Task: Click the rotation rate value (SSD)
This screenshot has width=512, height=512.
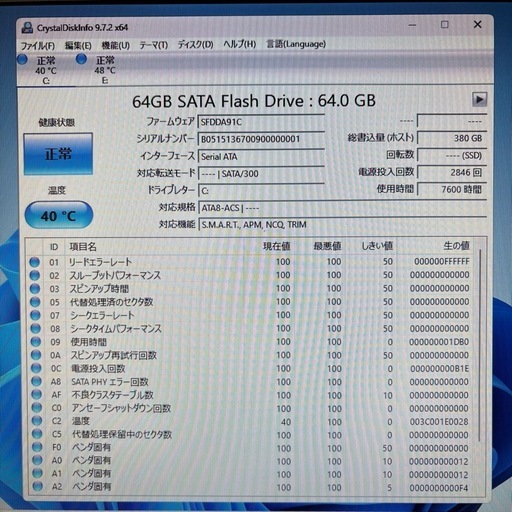Action: coord(452,155)
